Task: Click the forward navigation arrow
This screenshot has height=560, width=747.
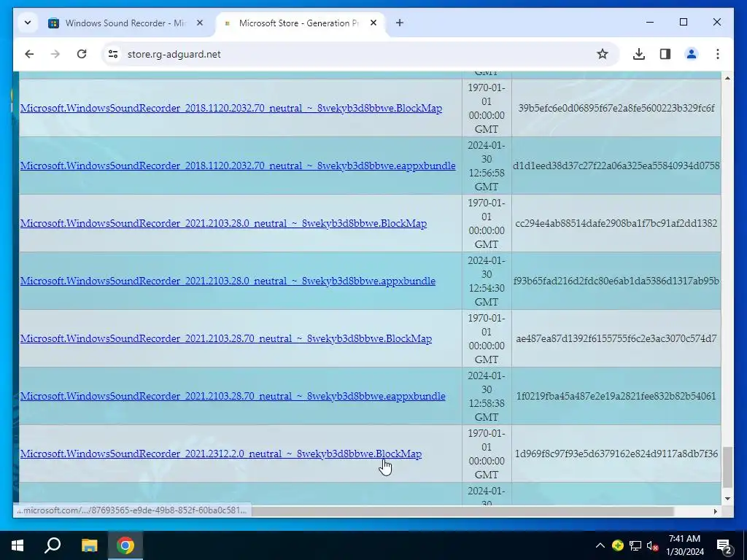Action: (55, 54)
